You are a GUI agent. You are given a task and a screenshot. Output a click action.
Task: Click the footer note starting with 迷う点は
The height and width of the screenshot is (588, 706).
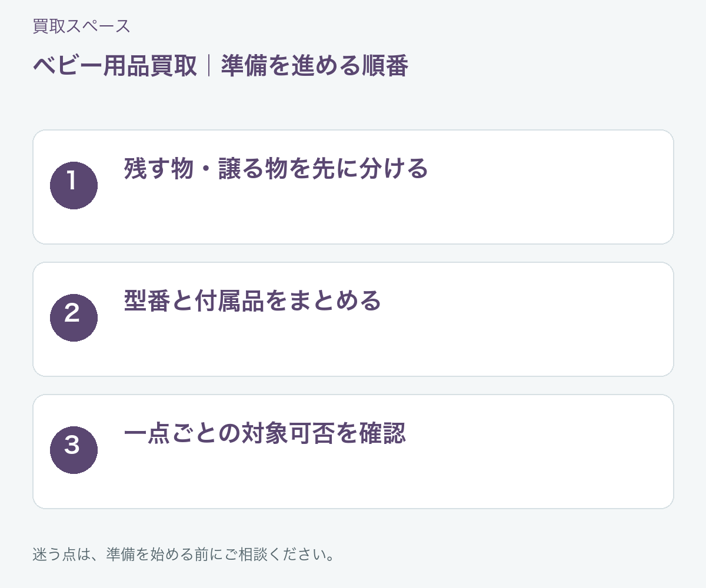pos(184,554)
